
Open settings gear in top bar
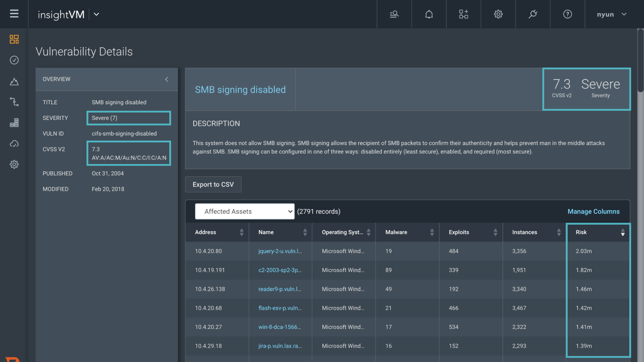point(498,14)
